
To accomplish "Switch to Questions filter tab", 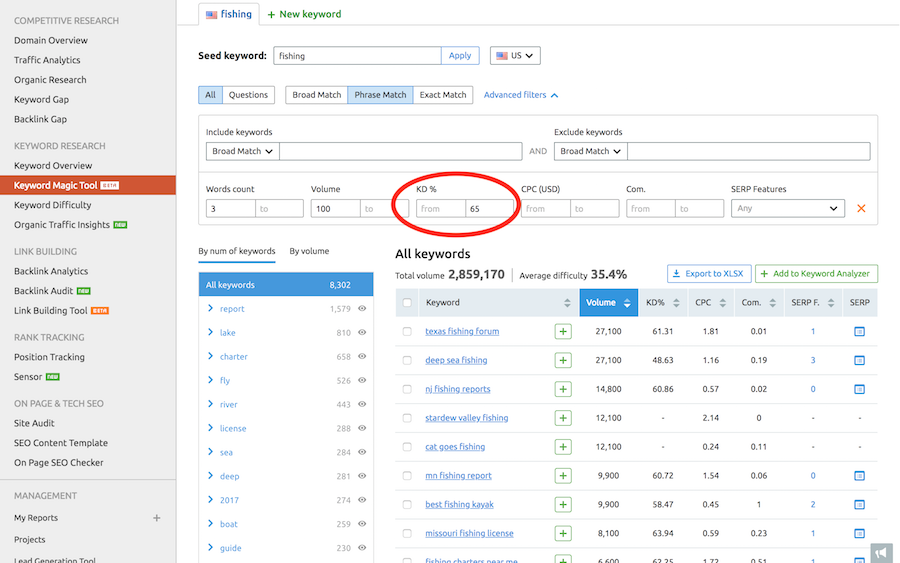I will click(248, 95).
